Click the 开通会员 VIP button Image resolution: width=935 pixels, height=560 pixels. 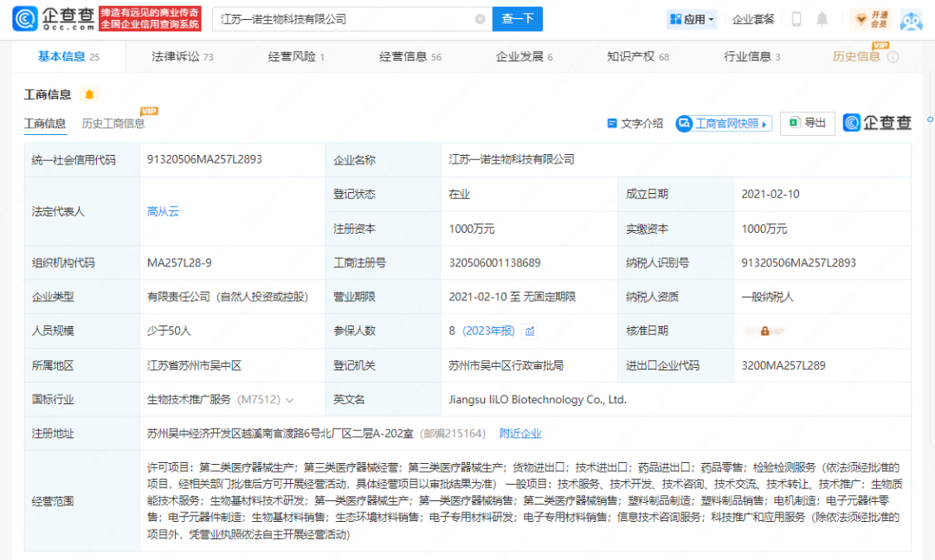click(872, 19)
